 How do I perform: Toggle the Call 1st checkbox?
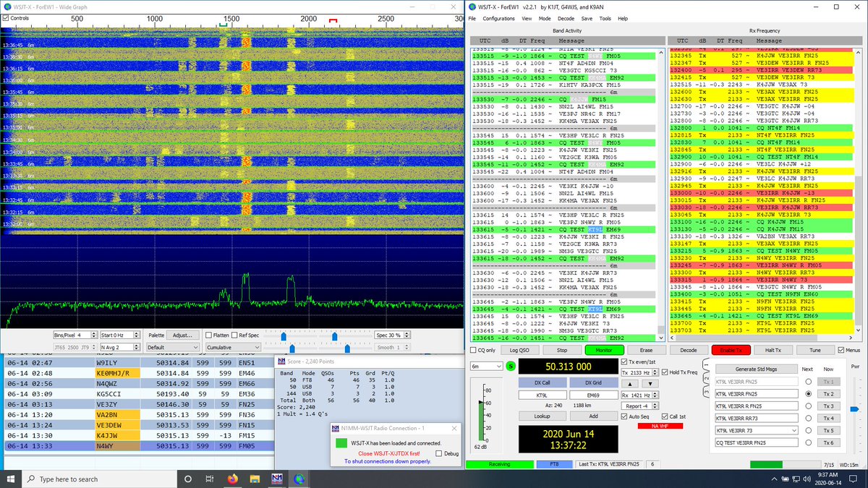coord(665,416)
